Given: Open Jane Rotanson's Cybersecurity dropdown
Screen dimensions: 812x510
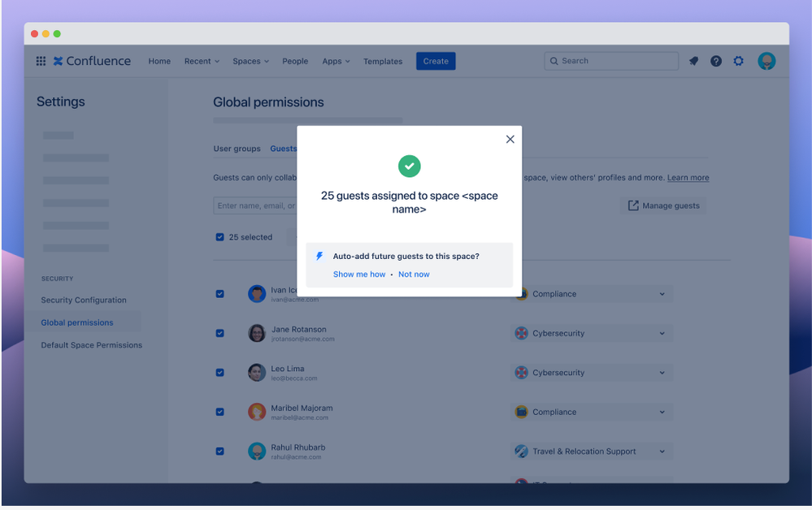Looking at the screenshot, I should pyautogui.click(x=592, y=333).
